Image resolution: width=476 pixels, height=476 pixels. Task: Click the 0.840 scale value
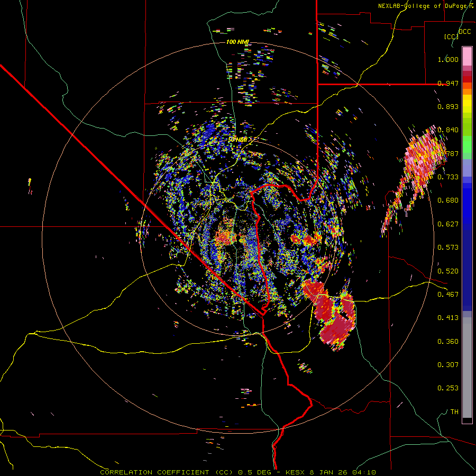click(448, 130)
